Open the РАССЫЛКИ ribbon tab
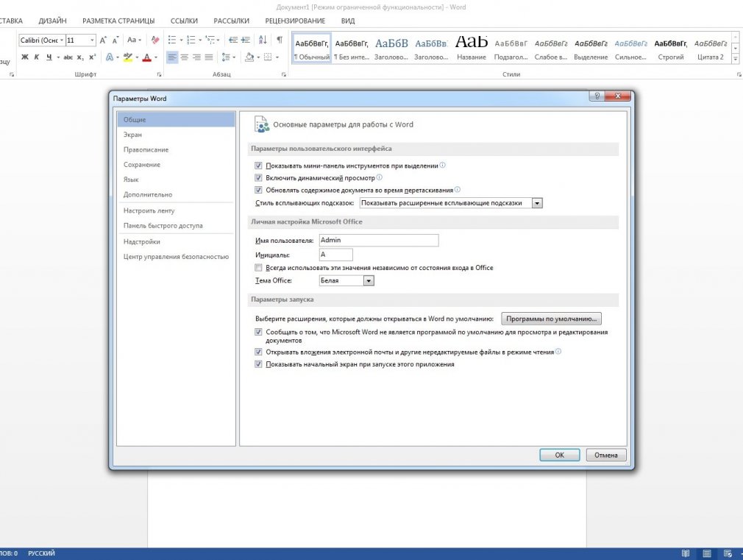 [x=231, y=21]
